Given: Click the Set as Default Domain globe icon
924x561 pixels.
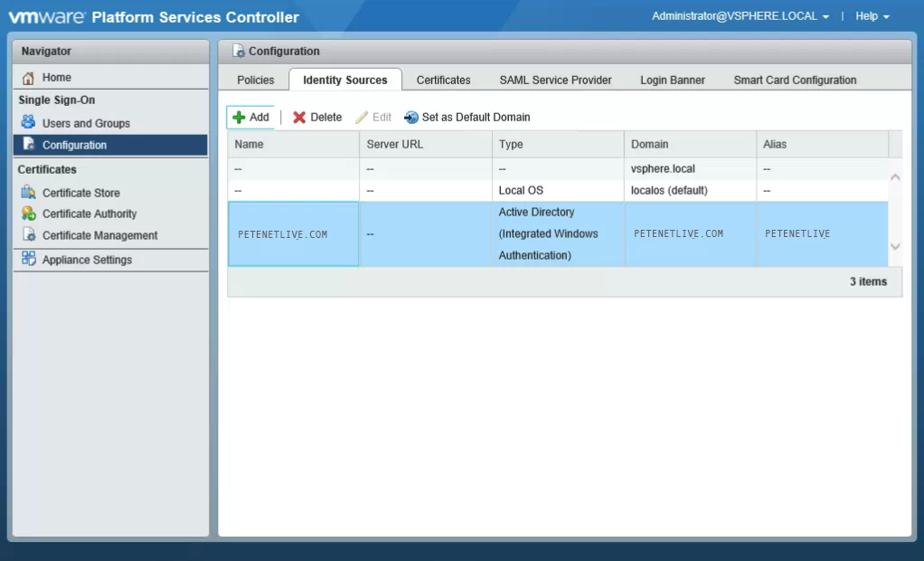Looking at the screenshot, I should point(410,118).
